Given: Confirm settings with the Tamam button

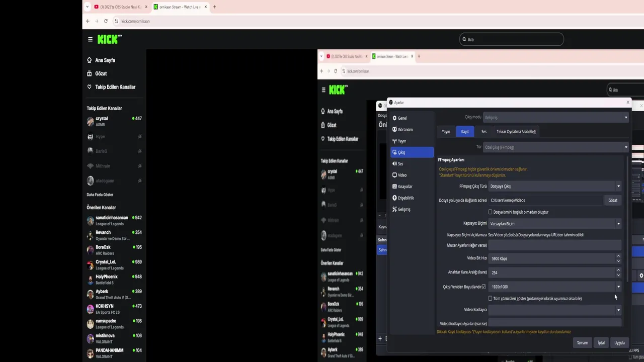Looking at the screenshot, I should (582, 343).
